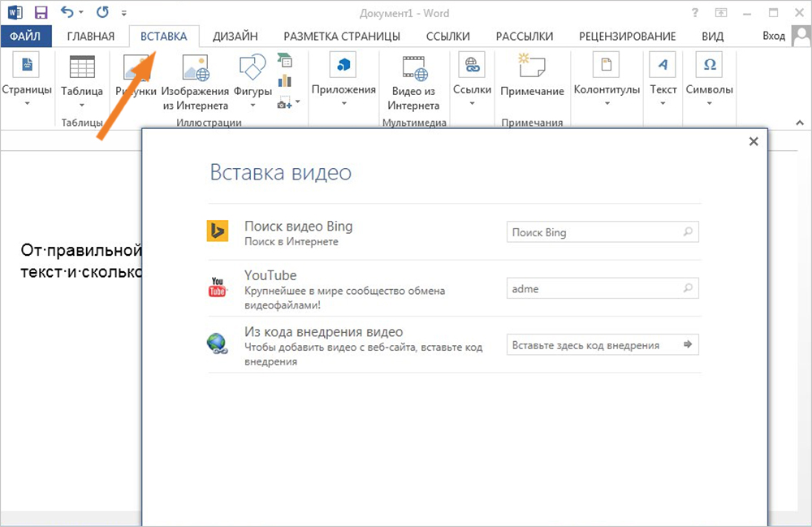Open Customize Quick Access Toolbar menu

click(x=123, y=13)
